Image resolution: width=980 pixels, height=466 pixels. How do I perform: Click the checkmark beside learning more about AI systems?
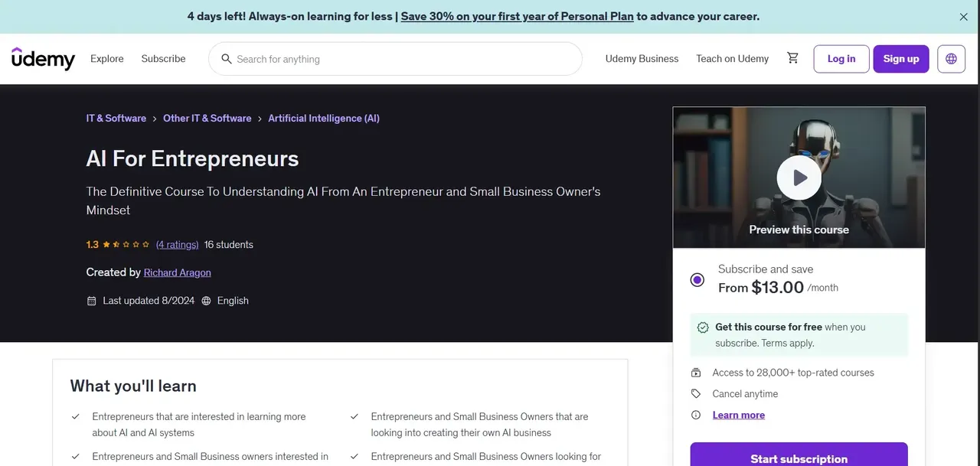tap(76, 417)
